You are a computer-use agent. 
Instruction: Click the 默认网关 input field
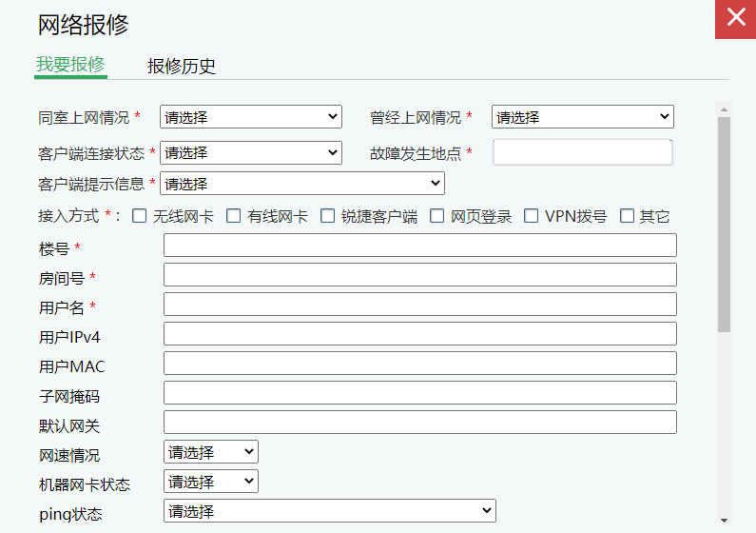coord(420,422)
